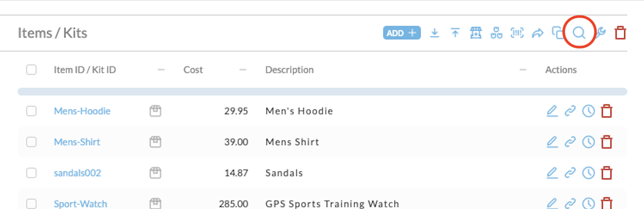This screenshot has height=209, width=644.
Task: Sort by the Cost column header
Action: (x=193, y=70)
